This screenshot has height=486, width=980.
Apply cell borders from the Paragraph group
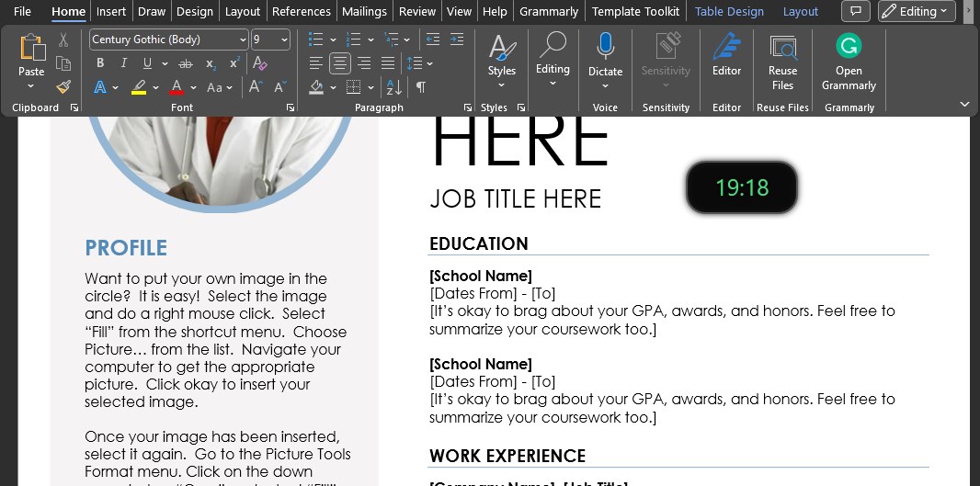(354, 87)
